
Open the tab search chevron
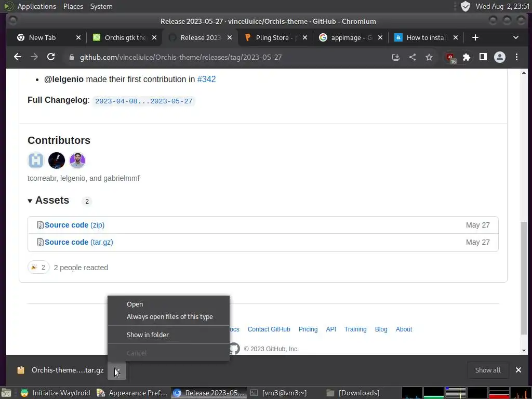(516, 37)
